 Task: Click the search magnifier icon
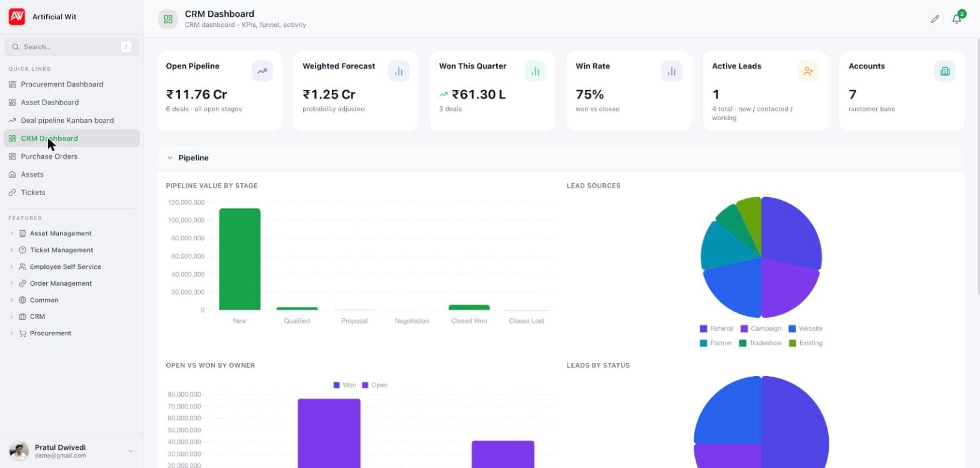16,47
